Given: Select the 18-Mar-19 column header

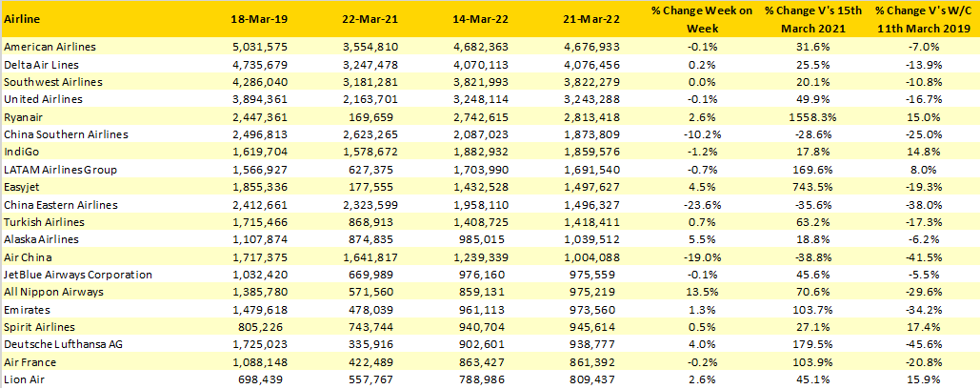Looking at the screenshot, I should tap(251, 19).
